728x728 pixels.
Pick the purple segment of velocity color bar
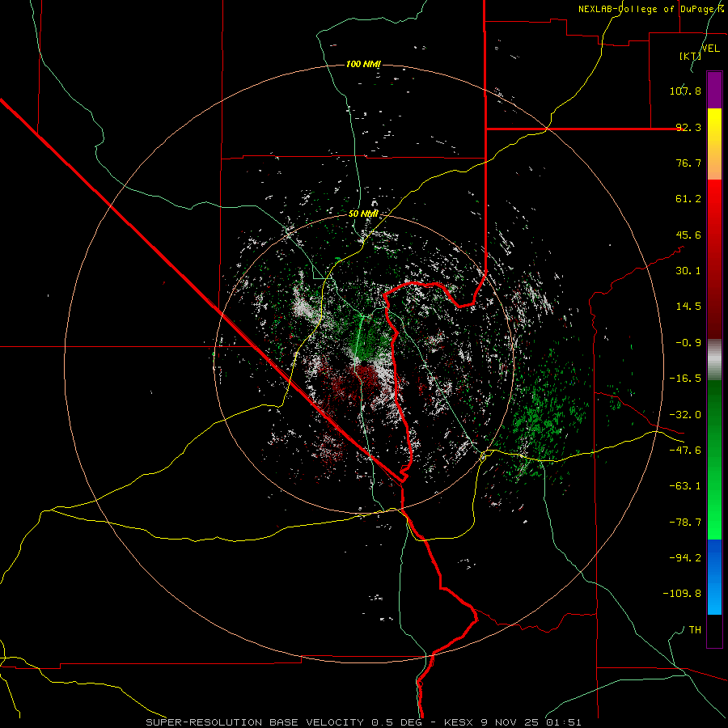[714, 90]
